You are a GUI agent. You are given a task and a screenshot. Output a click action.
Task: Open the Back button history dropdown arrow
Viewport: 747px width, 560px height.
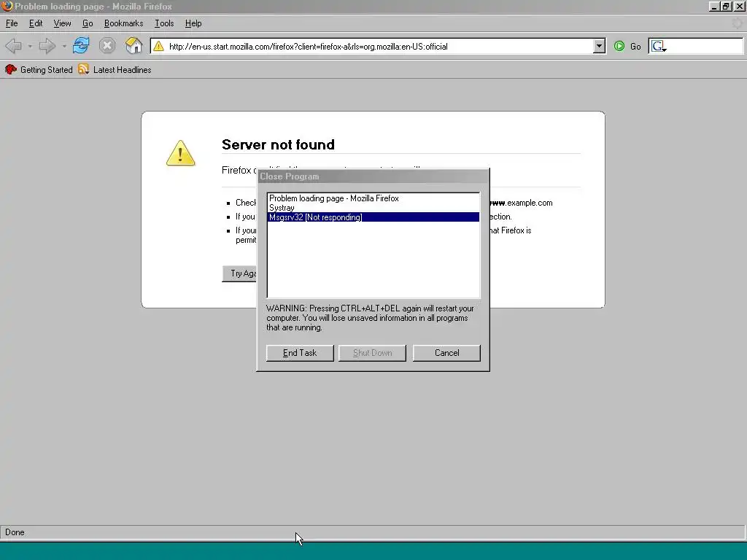click(x=30, y=46)
